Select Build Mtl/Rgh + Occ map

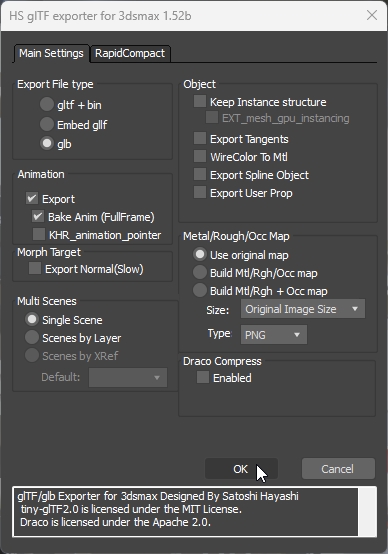(200, 290)
